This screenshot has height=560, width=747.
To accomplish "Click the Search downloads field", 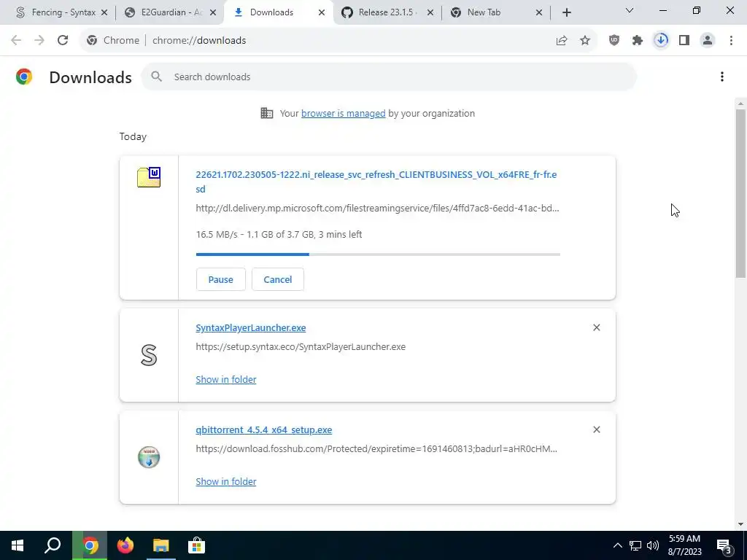I will click(x=389, y=77).
